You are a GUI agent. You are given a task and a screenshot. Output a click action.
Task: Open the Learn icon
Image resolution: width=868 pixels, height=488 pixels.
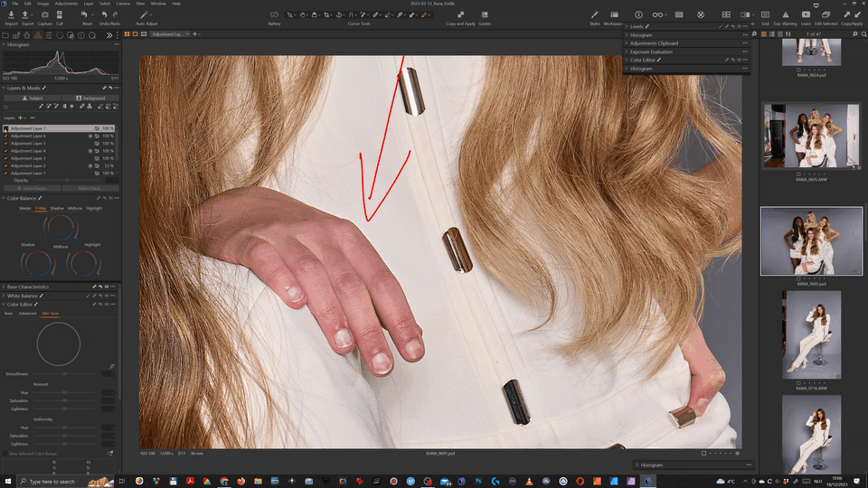[806, 15]
